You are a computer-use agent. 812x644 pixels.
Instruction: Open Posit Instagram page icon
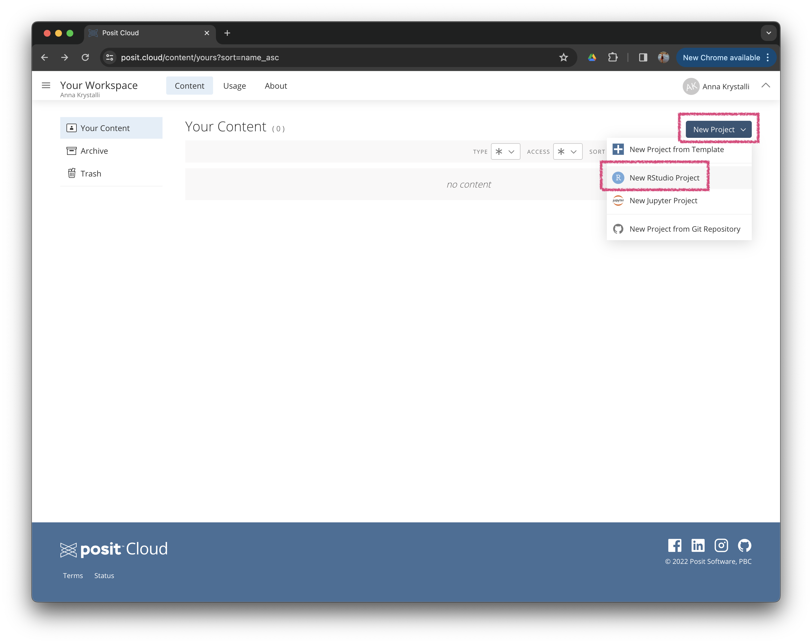click(721, 545)
